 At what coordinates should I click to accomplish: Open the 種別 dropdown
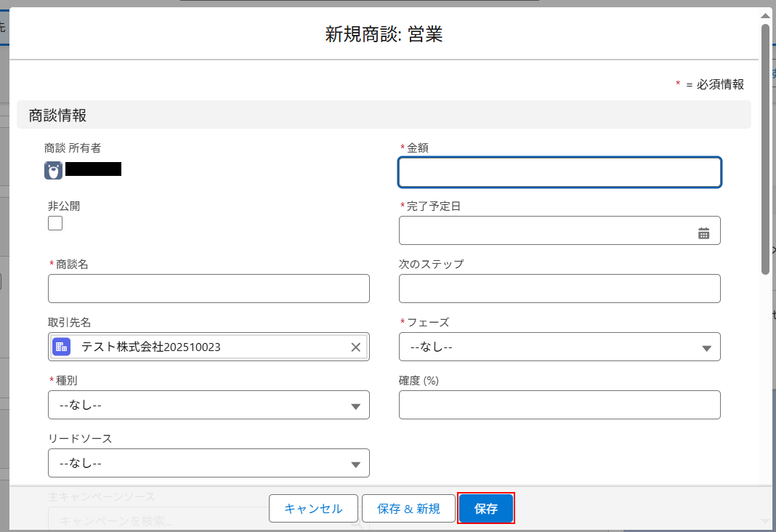(209, 406)
